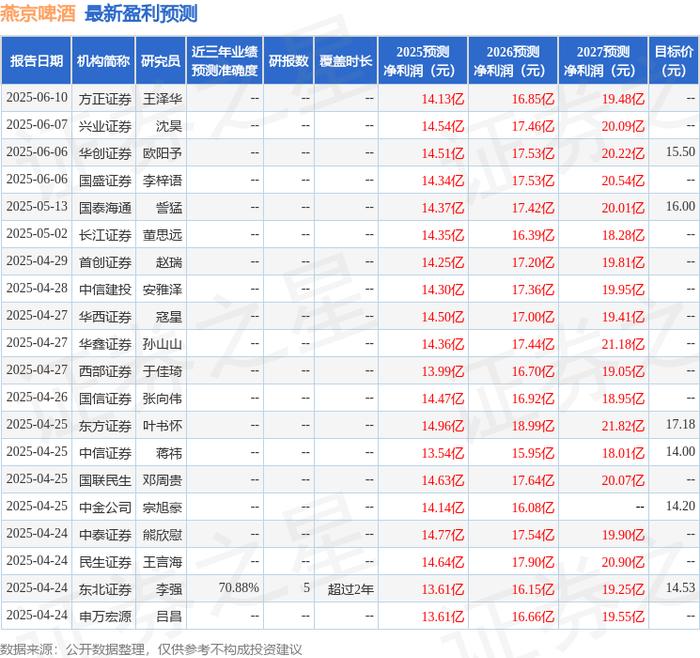Image resolution: width=700 pixels, height=658 pixels.
Task: Click the 数据来源 footer disclaimer text
Action: (x=151, y=650)
